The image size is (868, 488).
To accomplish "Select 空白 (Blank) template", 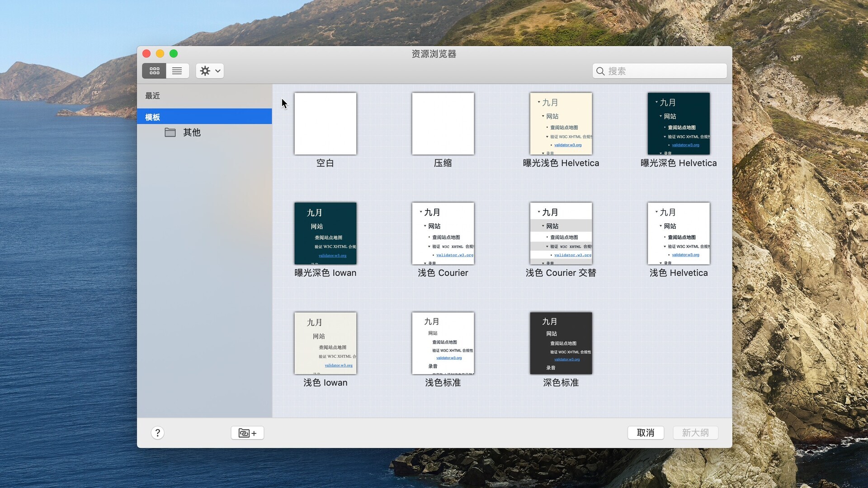I will coord(325,123).
